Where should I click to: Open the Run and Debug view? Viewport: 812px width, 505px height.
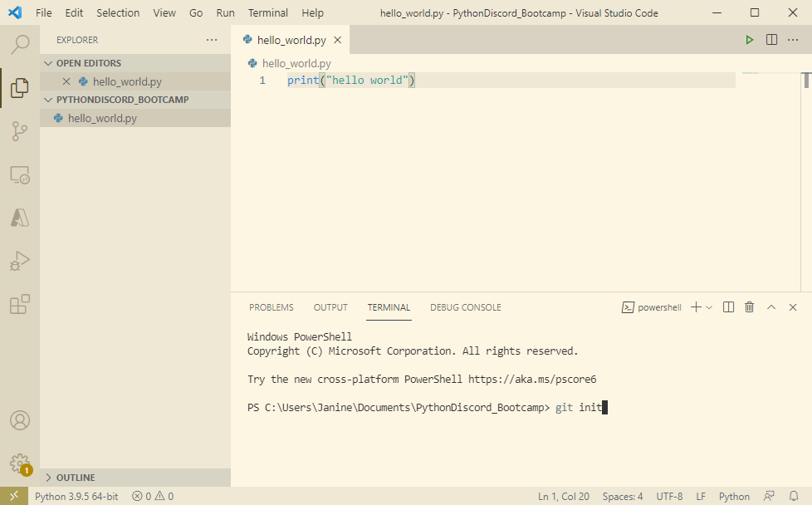click(x=20, y=261)
